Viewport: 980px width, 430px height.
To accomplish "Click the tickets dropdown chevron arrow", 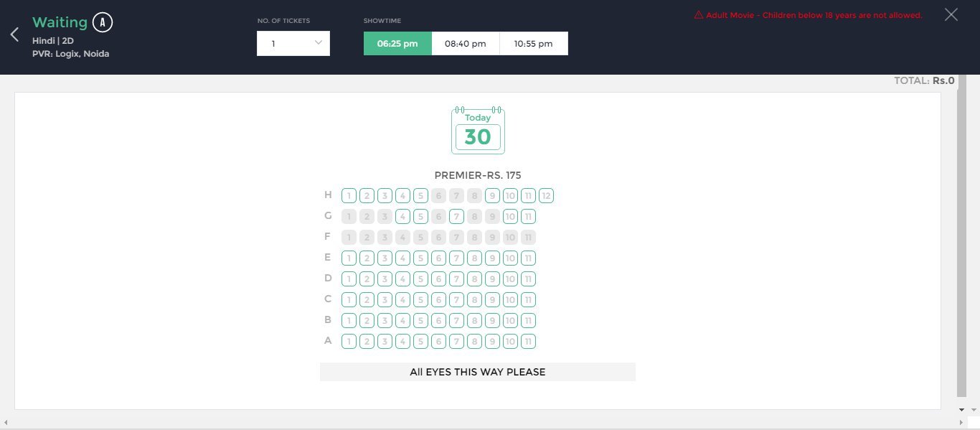I will click(x=317, y=43).
